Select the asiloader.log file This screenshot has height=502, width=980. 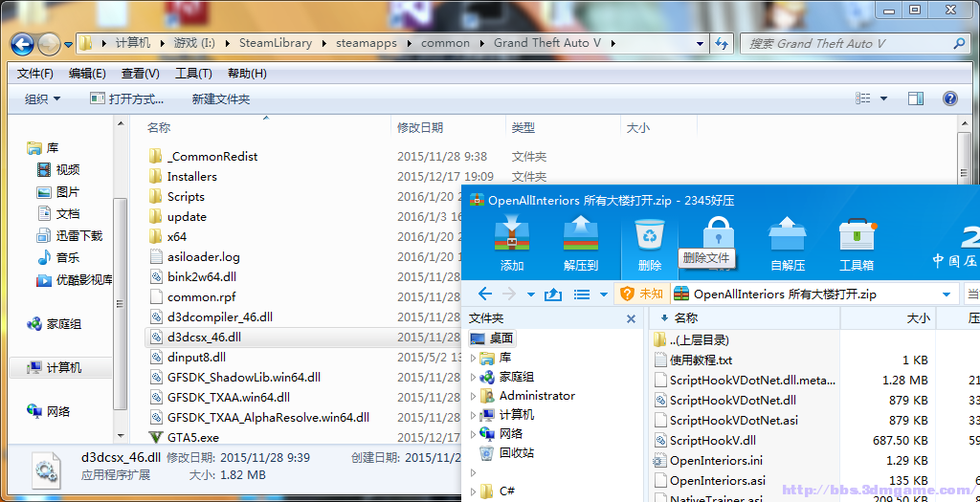tap(195, 256)
